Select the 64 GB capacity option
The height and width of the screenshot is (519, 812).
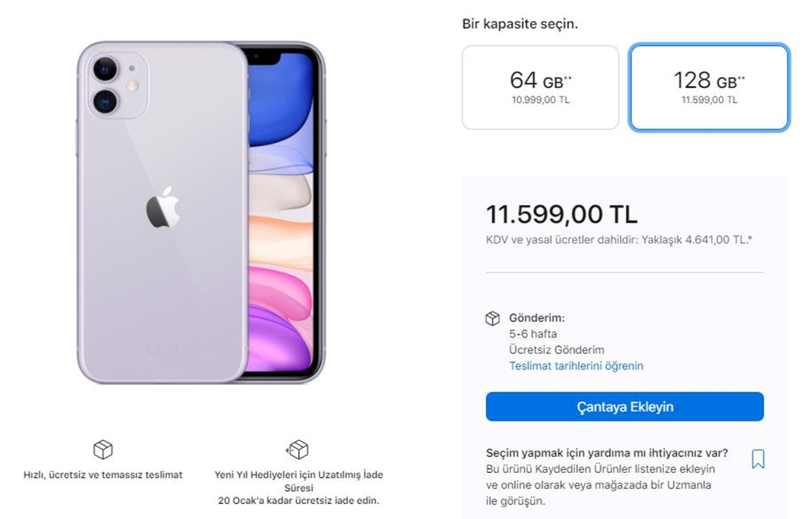[540, 87]
